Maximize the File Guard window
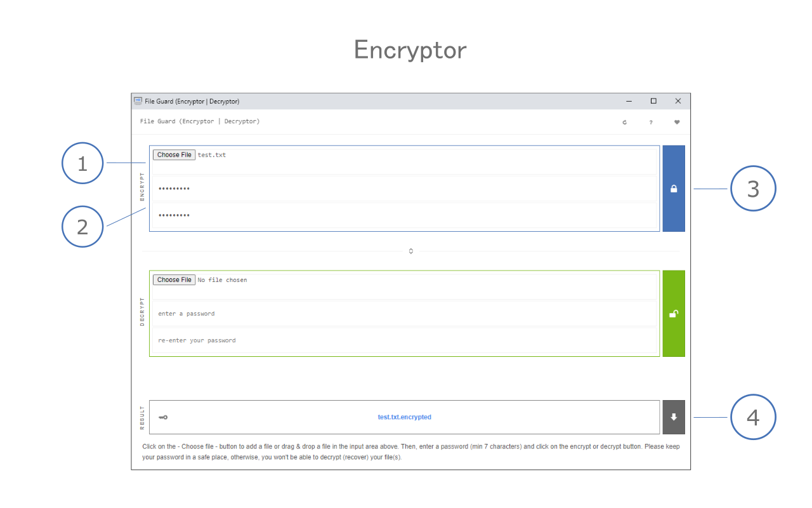Image resolution: width=812 pixels, height=508 pixels. point(653,101)
